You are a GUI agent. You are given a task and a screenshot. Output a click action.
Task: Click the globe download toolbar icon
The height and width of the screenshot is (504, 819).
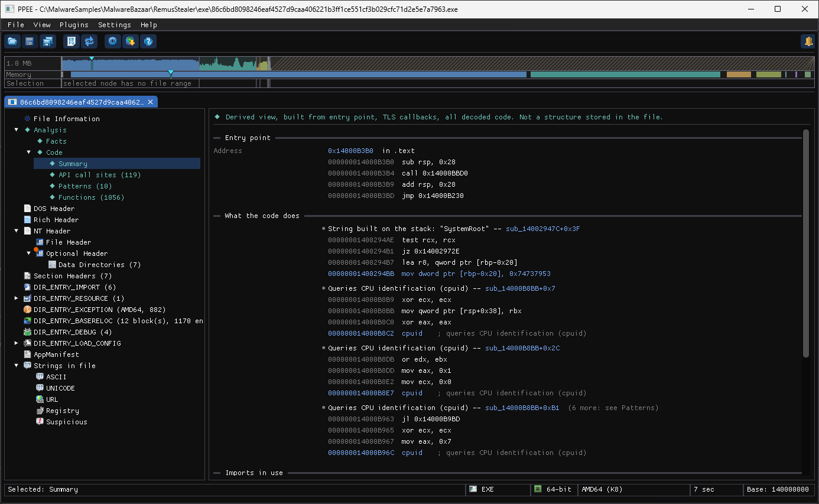coord(130,41)
